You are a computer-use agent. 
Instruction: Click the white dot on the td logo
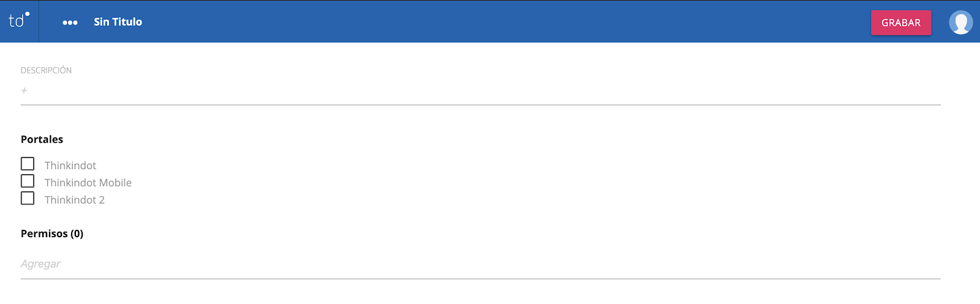28,13
